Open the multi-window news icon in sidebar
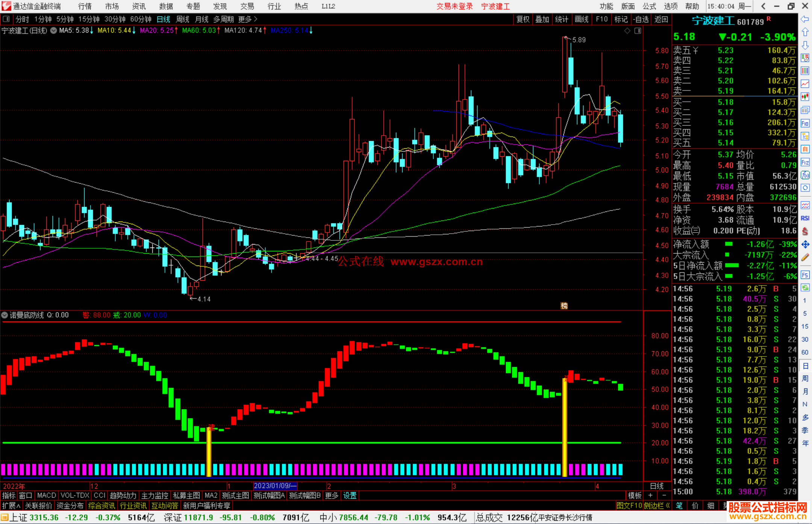The image size is (812, 524). (x=805, y=110)
